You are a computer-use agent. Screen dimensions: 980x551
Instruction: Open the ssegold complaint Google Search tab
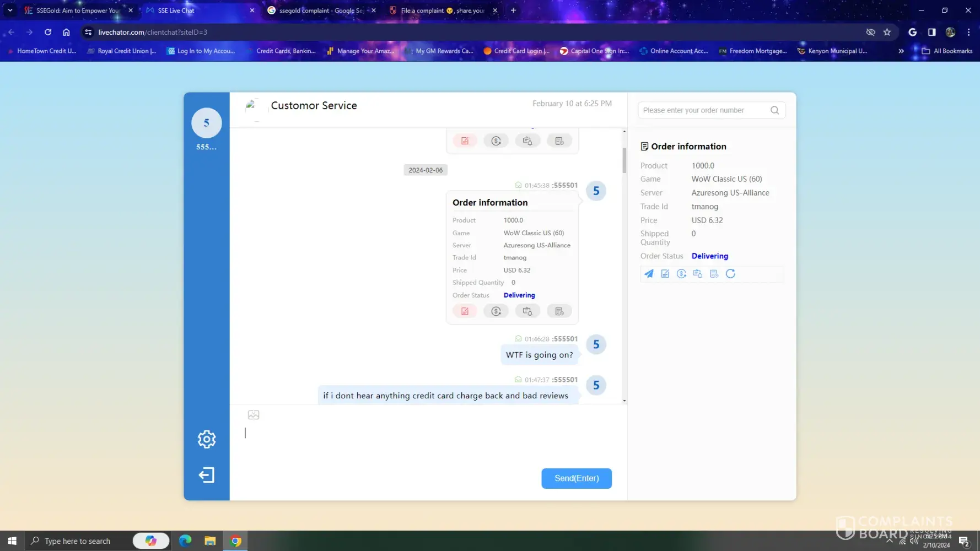point(320,10)
